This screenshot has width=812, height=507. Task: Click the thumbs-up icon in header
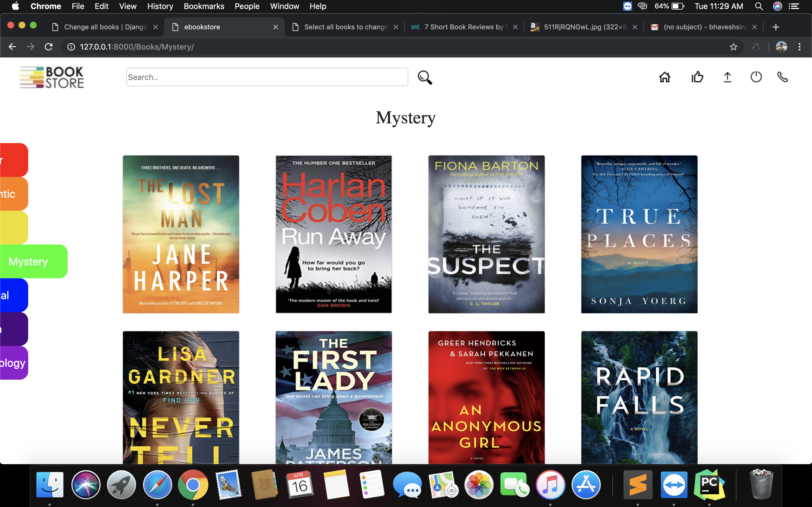[x=697, y=77]
